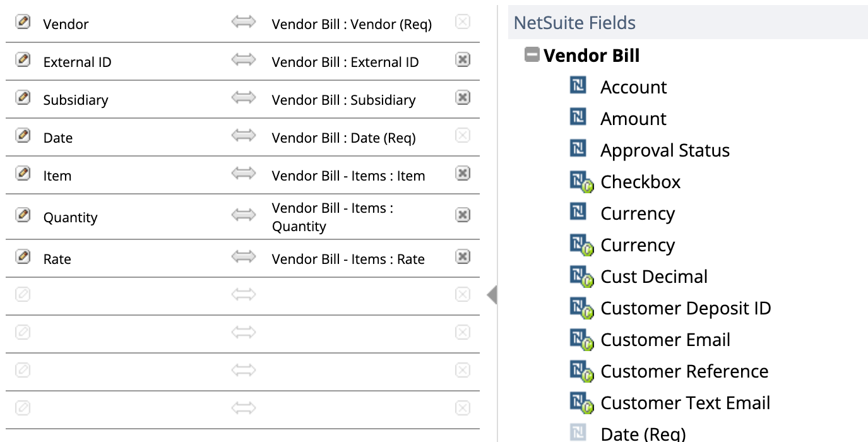Click 'Vendor Bill : External ID' mapping text

point(345,62)
